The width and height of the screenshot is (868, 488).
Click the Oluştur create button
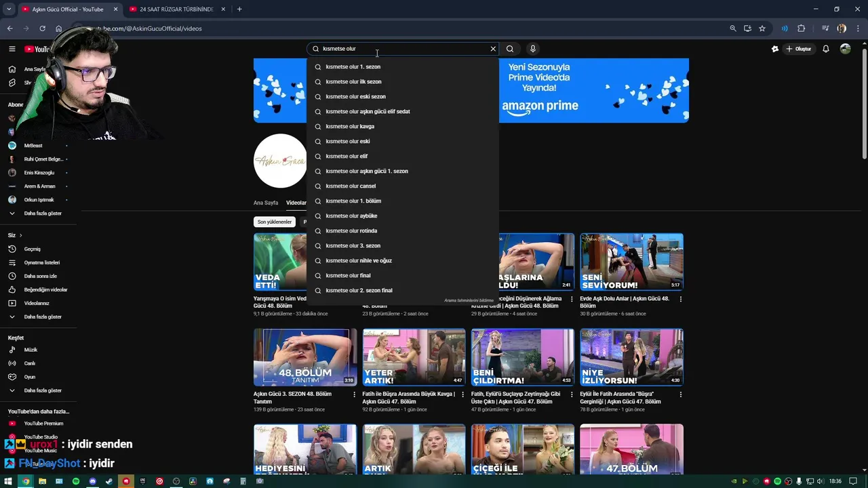tap(799, 49)
